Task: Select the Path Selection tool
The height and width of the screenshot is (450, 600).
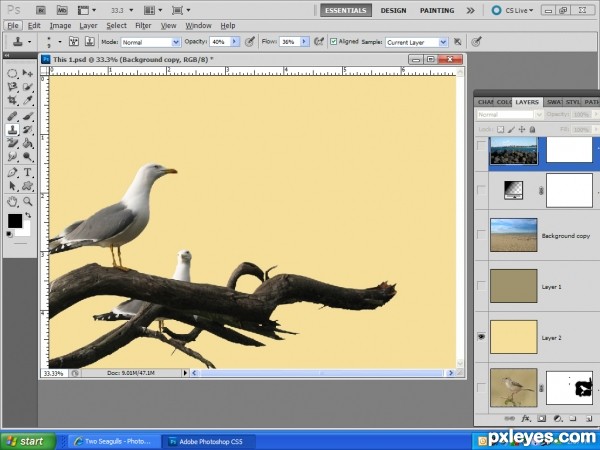Action: 12,186
